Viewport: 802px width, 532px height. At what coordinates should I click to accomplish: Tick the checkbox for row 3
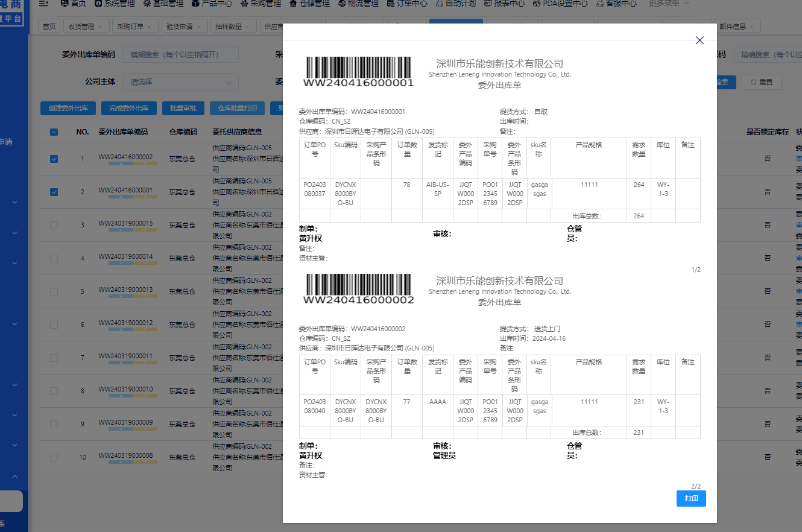point(54,225)
